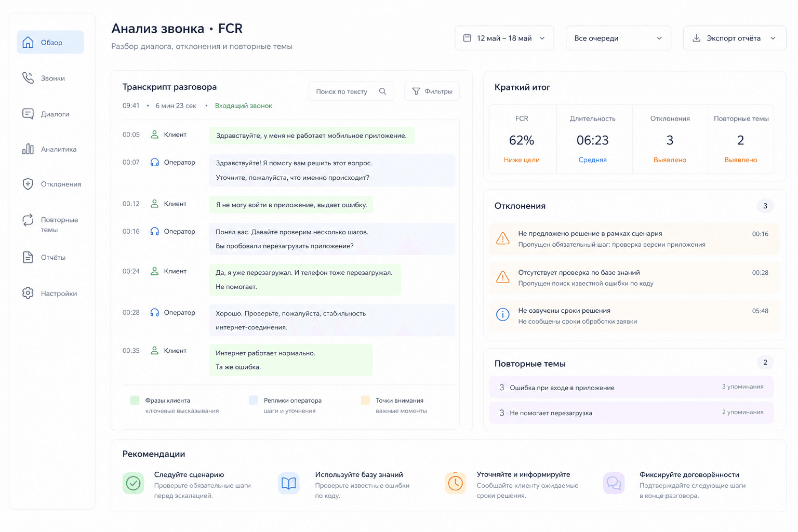Click info circle icon next to Не озвучены сроки
Image resolution: width=798 pixels, height=532 pixels.
[503, 315]
